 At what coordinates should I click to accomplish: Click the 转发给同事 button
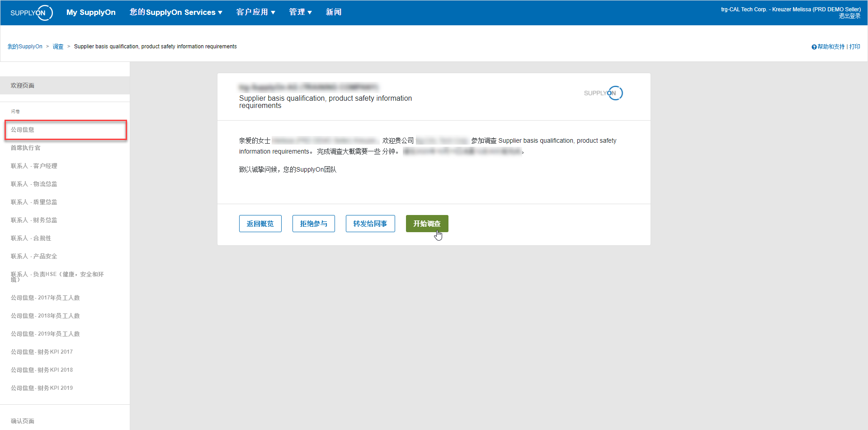370,224
